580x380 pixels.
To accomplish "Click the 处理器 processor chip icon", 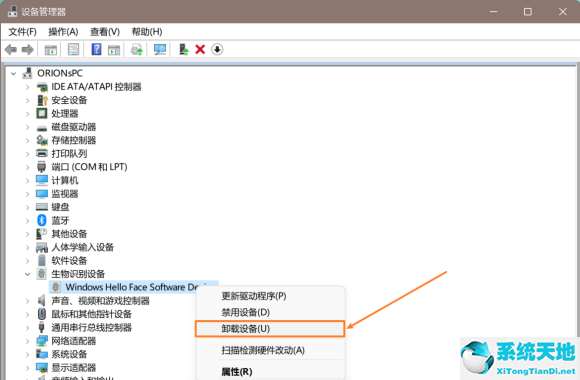I will point(42,113).
